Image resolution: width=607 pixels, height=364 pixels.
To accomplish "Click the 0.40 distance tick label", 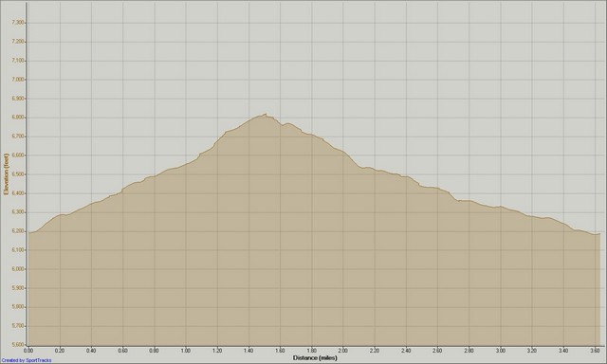I will click(x=91, y=351).
